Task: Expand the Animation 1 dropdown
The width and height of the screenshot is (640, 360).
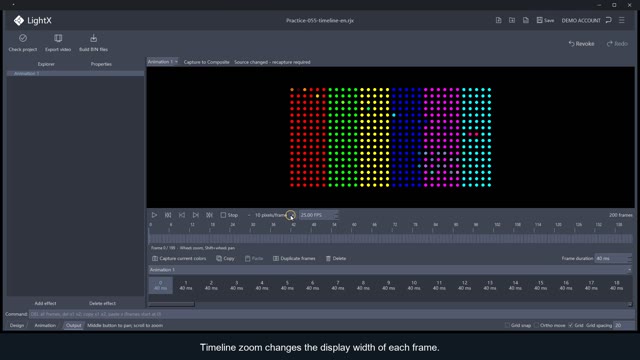Action: [162, 62]
